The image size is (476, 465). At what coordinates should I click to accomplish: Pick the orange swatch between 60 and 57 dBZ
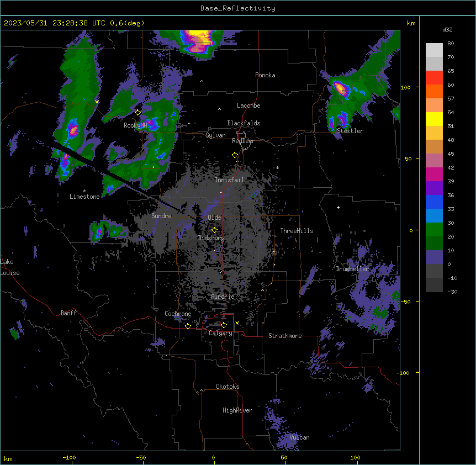click(434, 91)
